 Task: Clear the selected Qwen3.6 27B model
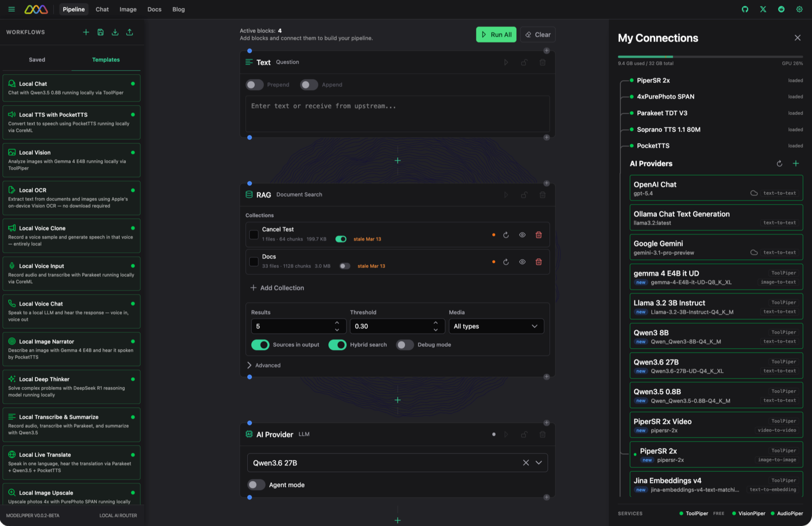(x=526, y=462)
